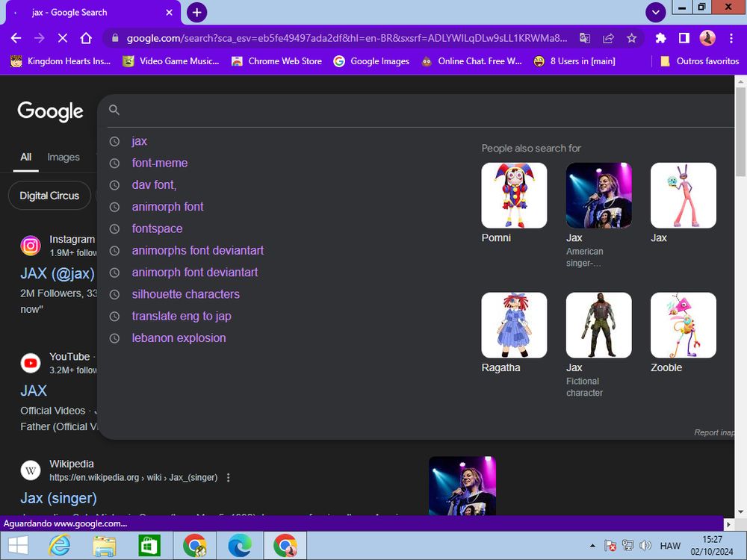Open Jax American singer thumbnail

[x=599, y=195]
